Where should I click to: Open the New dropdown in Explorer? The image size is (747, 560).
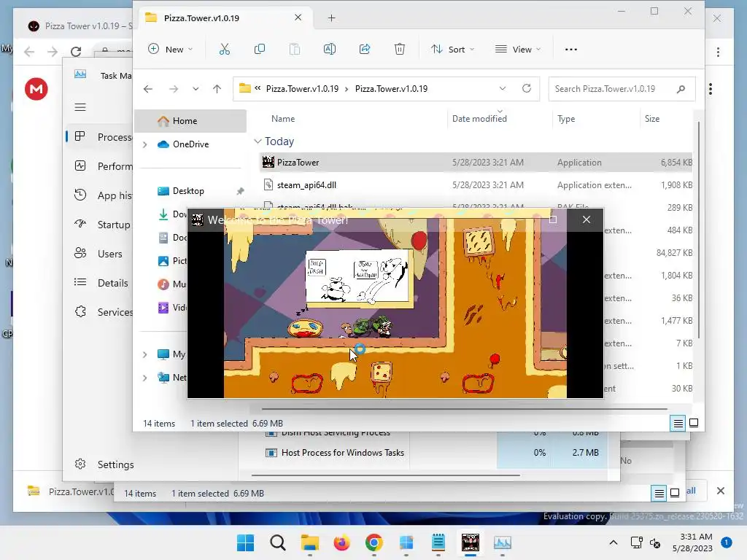(x=171, y=49)
